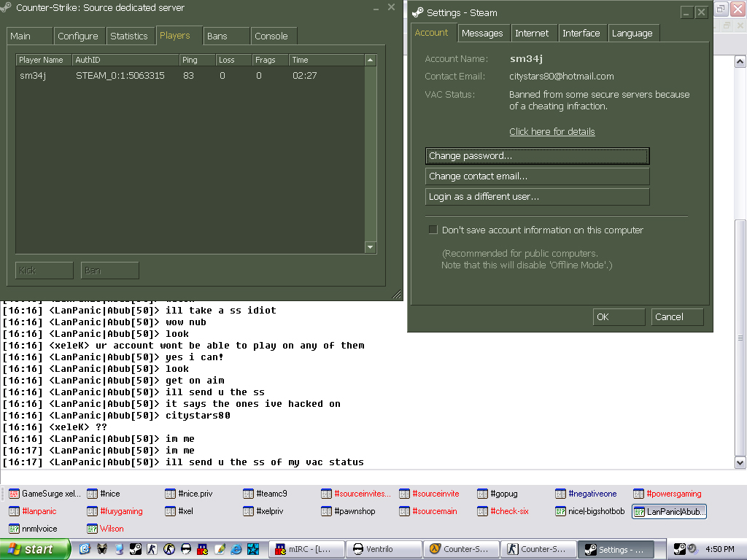Click Login as a different user
The image size is (747, 560).
tap(538, 197)
